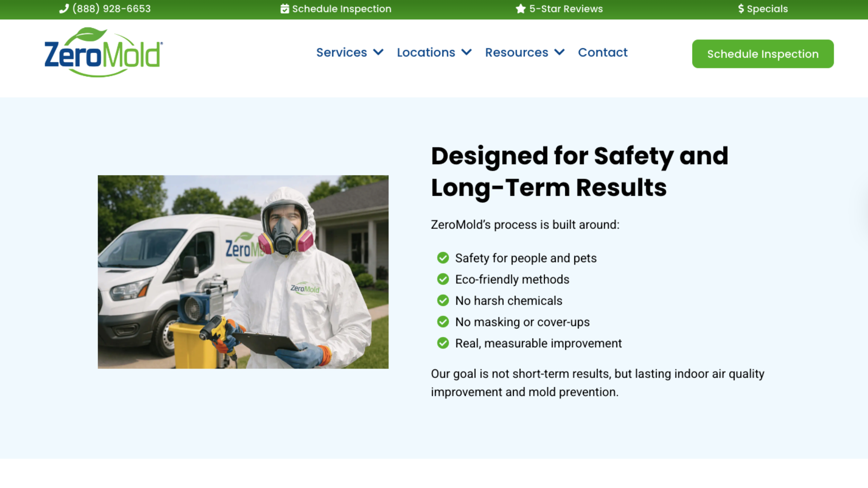Click the calendar icon beside Schedule Inspection
This screenshot has height=488, width=868.
tap(285, 9)
